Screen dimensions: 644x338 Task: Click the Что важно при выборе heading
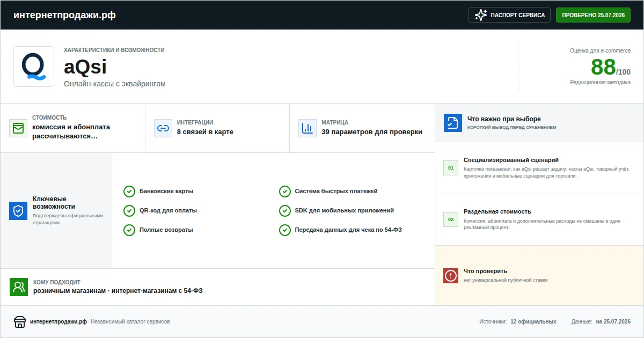pos(504,119)
